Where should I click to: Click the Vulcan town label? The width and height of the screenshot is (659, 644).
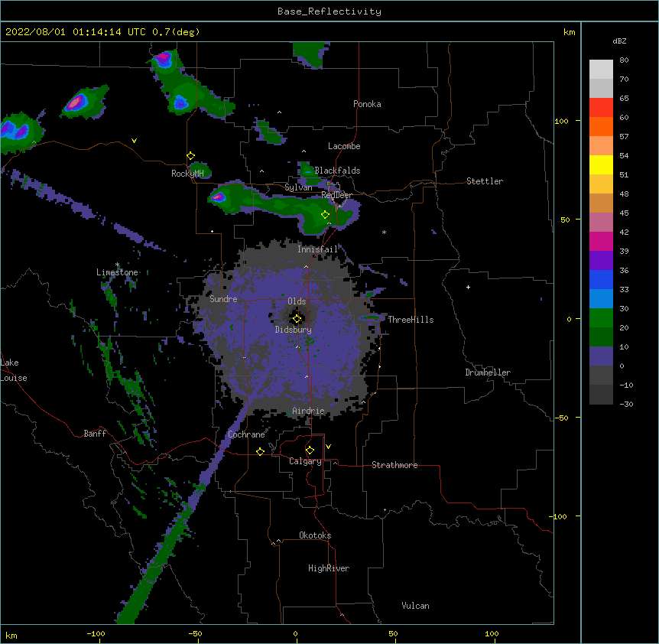click(415, 606)
